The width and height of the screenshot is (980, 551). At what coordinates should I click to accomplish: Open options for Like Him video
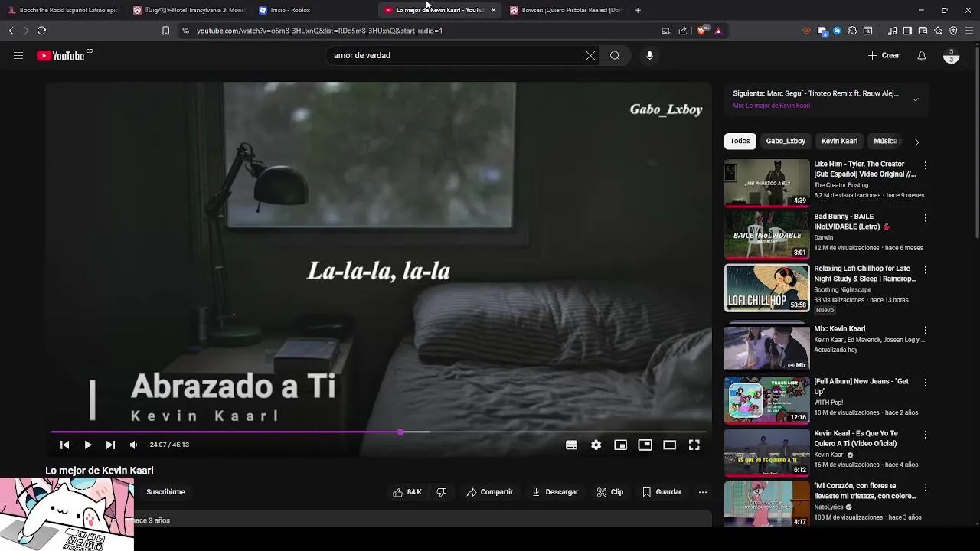925,165
